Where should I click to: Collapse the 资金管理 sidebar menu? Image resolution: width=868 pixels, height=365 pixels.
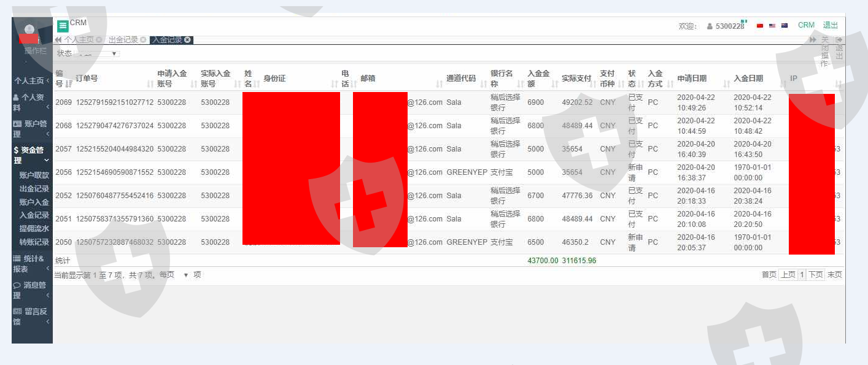32,155
